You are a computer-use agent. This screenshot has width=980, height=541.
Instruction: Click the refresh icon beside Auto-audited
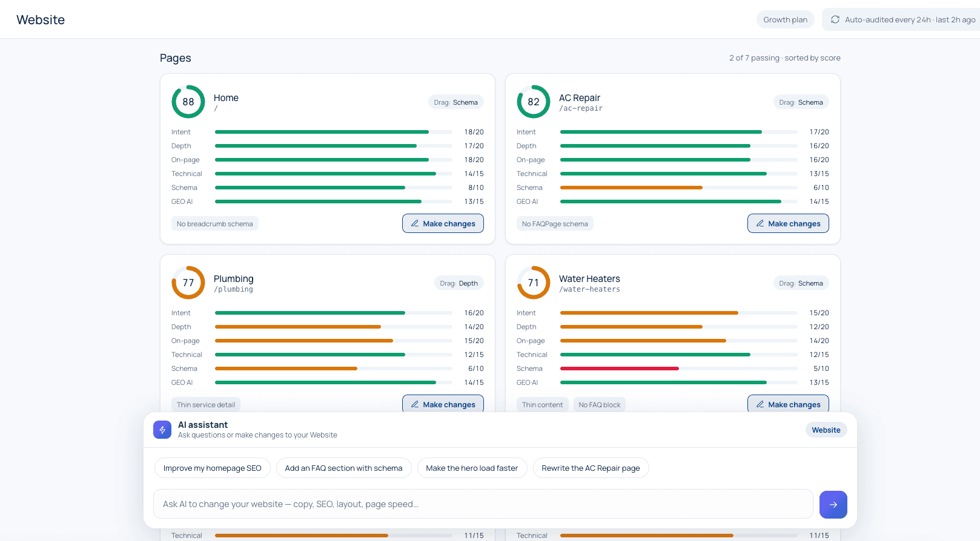[835, 19]
